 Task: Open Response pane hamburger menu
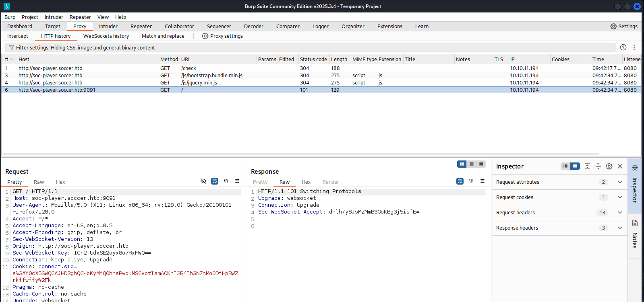(x=482, y=181)
